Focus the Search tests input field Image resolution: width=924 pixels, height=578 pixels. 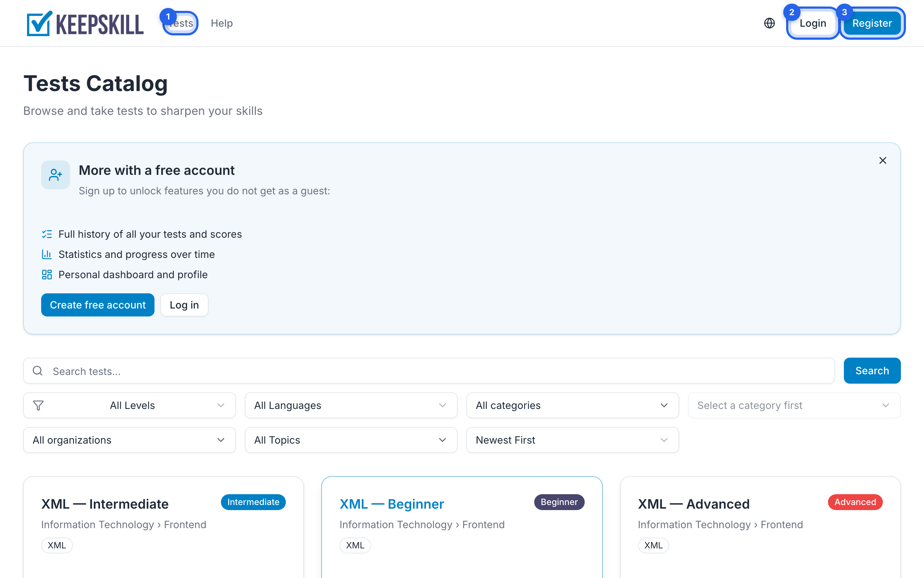tap(429, 371)
